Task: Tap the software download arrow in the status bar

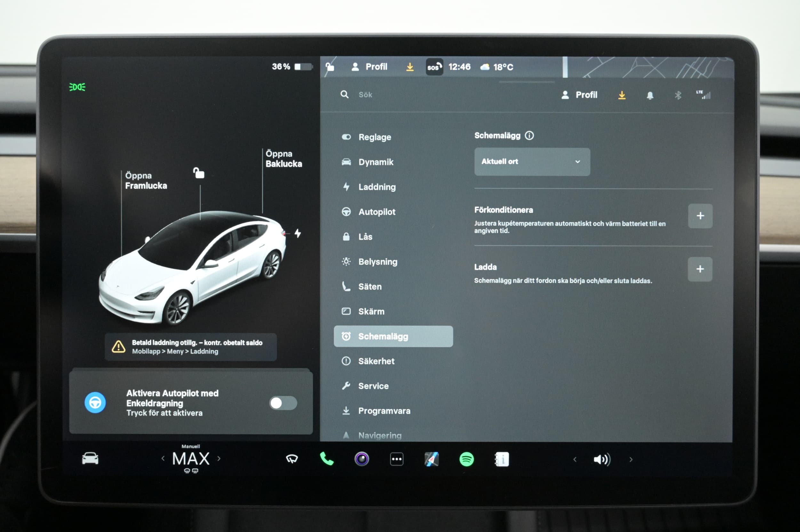Action: pos(410,67)
